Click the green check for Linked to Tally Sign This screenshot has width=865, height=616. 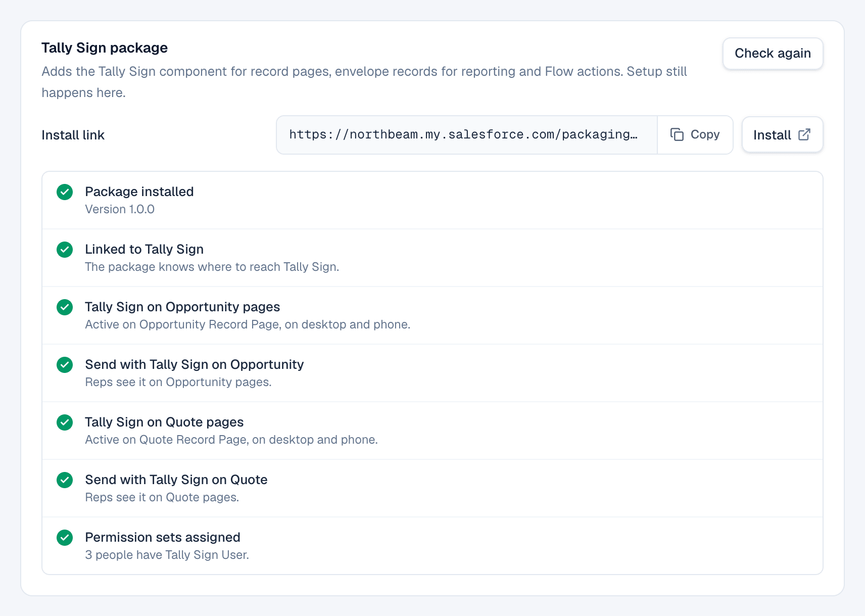coord(65,250)
